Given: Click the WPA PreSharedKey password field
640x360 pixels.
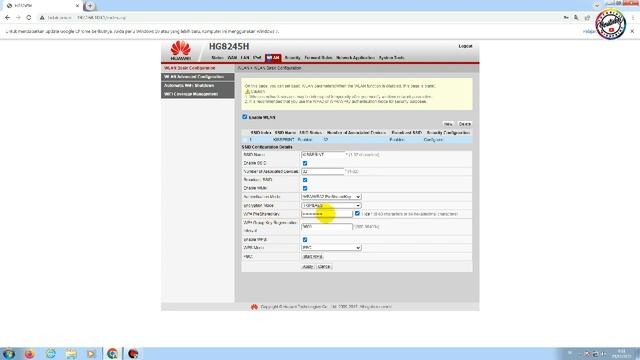Looking at the screenshot, I should [x=327, y=214].
